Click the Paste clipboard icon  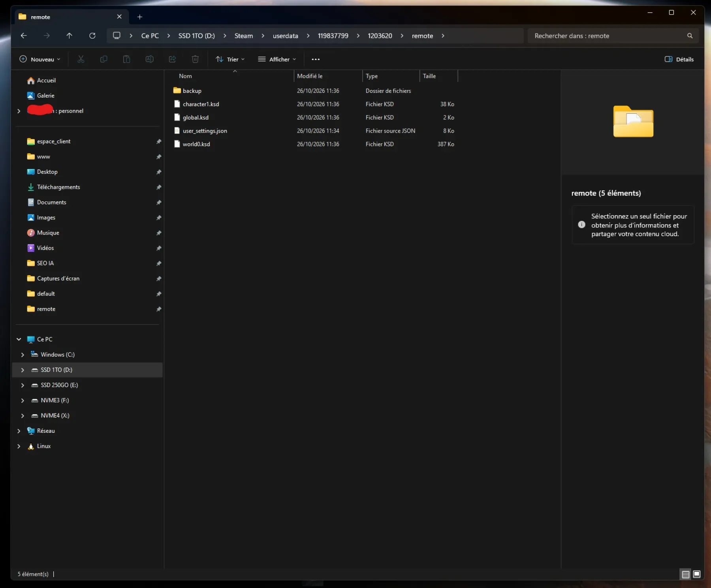click(x=126, y=59)
